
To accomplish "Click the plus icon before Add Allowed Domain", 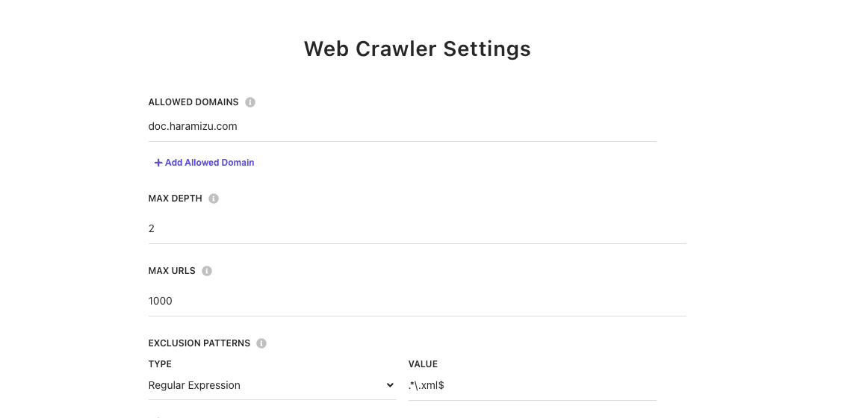I will click(158, 163).
